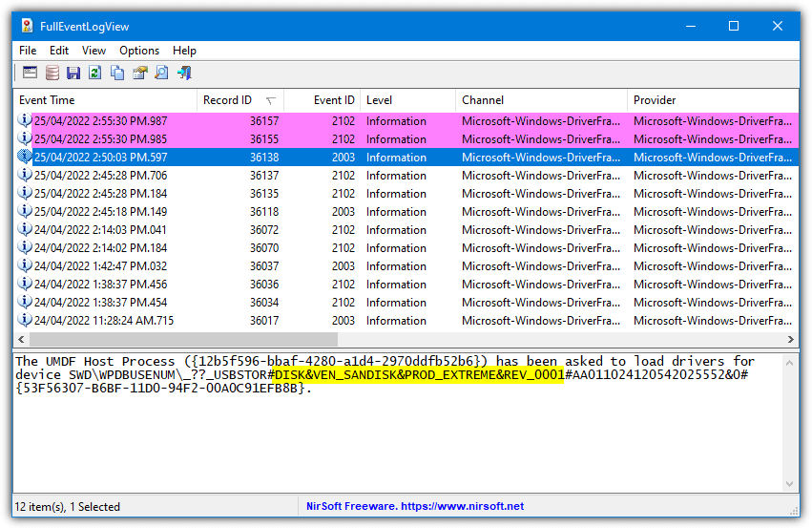Open the NirSoft Freeware website link
This screenshot has height=528, width=812.
[x=415, y=506]
